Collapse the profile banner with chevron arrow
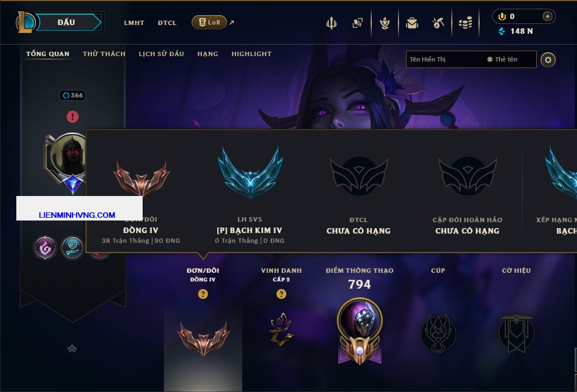 click(72, 348)
